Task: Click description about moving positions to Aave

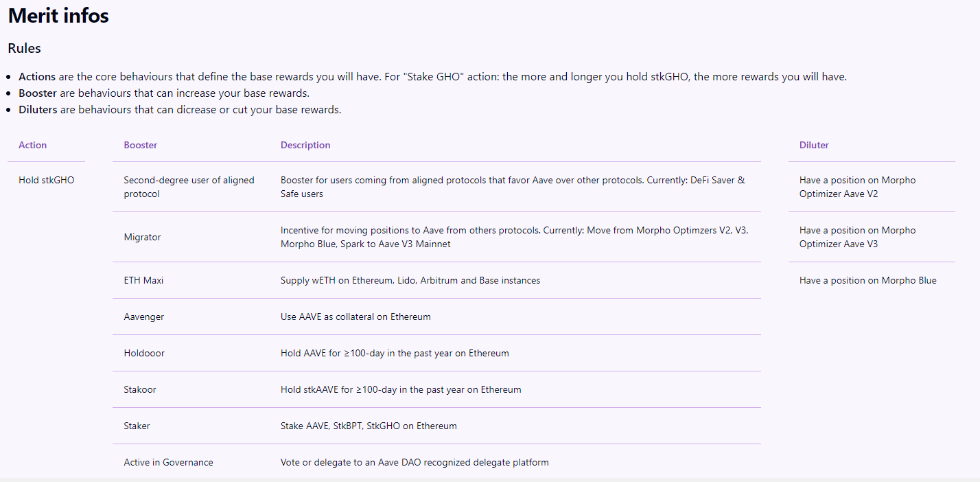Action: [515, 237]
